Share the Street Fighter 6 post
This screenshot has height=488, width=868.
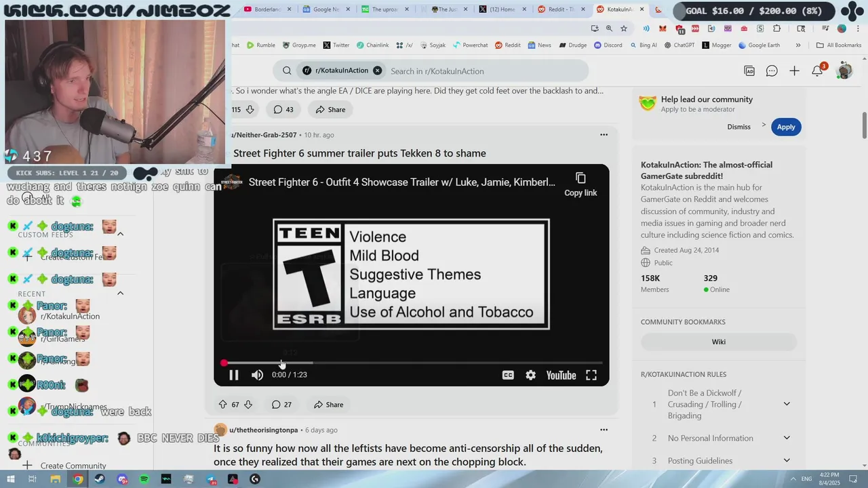coord(329,405)
